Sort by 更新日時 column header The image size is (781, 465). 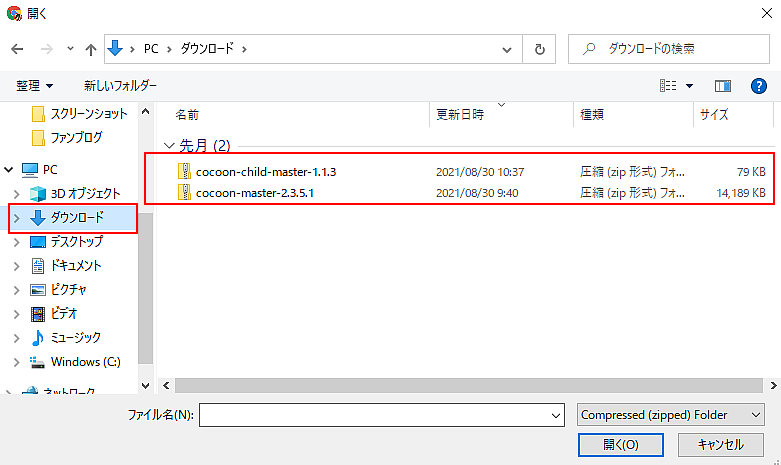point(460,115)
